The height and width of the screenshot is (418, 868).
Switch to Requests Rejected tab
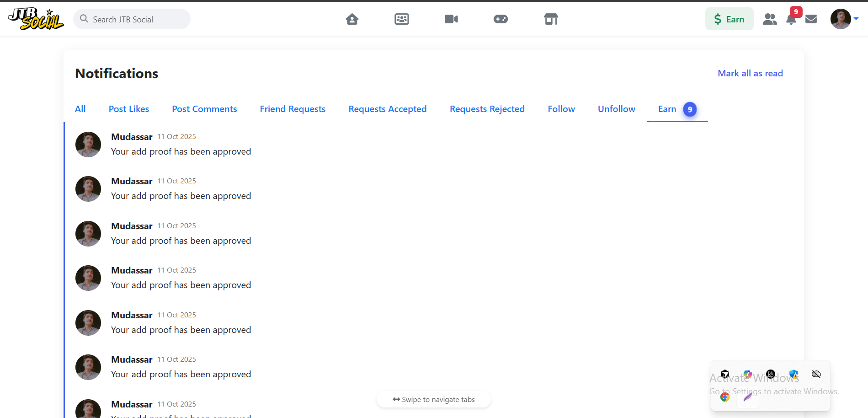[487, 109]
